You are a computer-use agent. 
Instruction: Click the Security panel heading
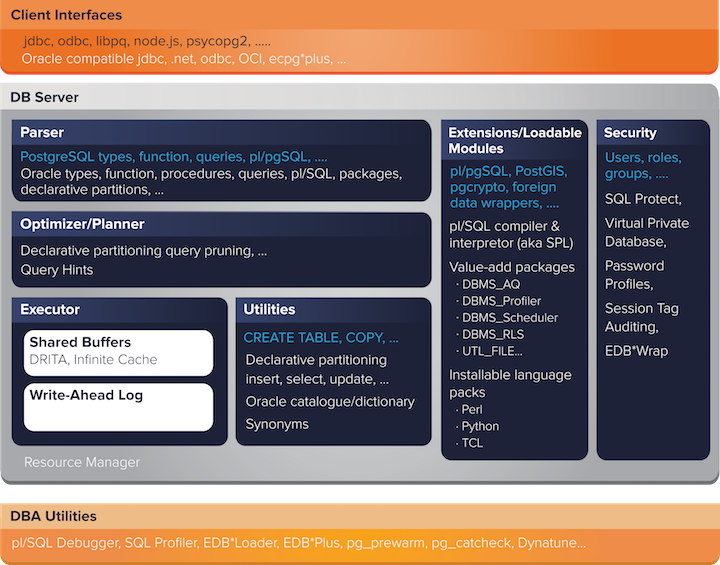630,132
